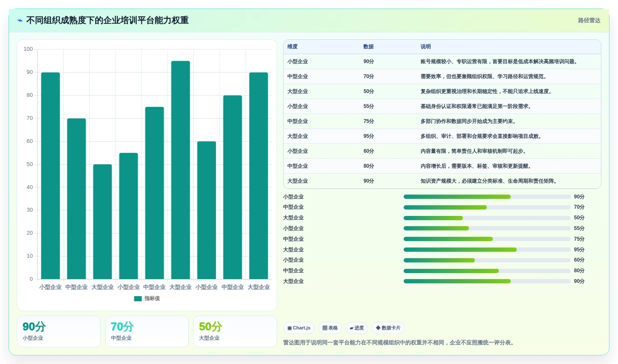Select the table description starting 复杂组织更重视治理
The image size is (618, 364).
click(487, 91)
